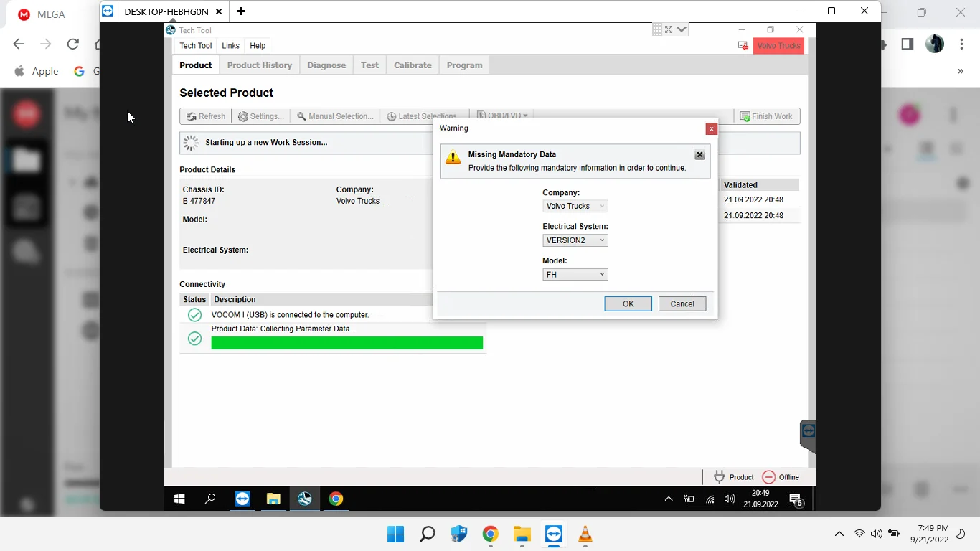Click Cancel in the Warning dialog
The width and height of the screenshot is (980, 551).
click(x=682, y=304)
